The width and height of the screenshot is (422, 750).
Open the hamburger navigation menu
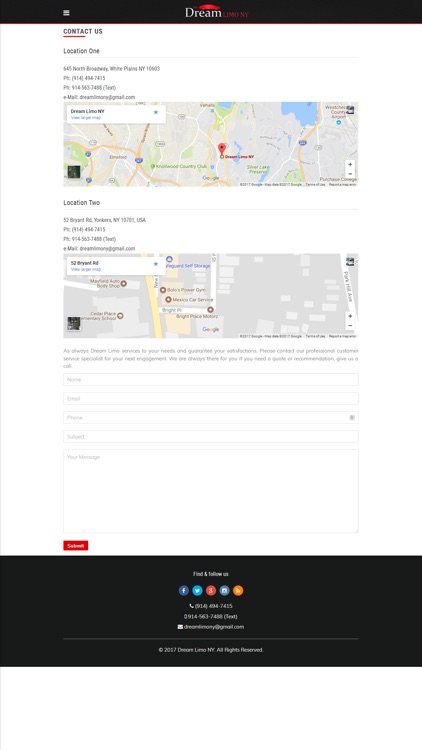66,13
